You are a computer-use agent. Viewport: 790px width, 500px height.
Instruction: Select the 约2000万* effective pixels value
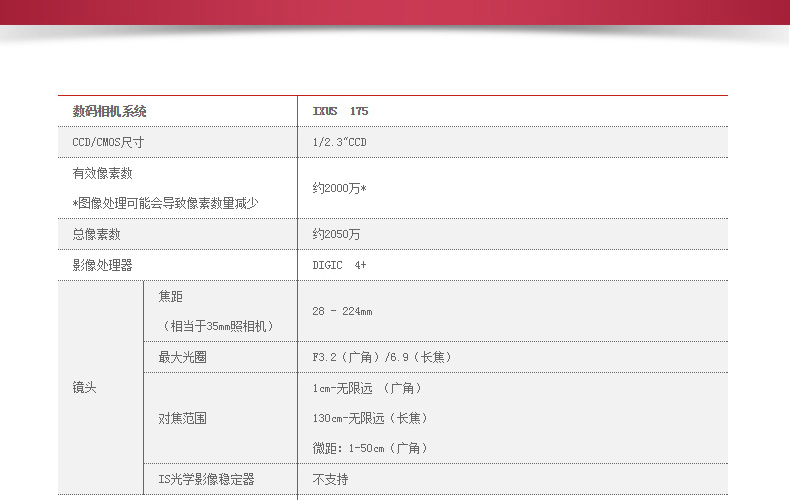(x=339, y=188)
